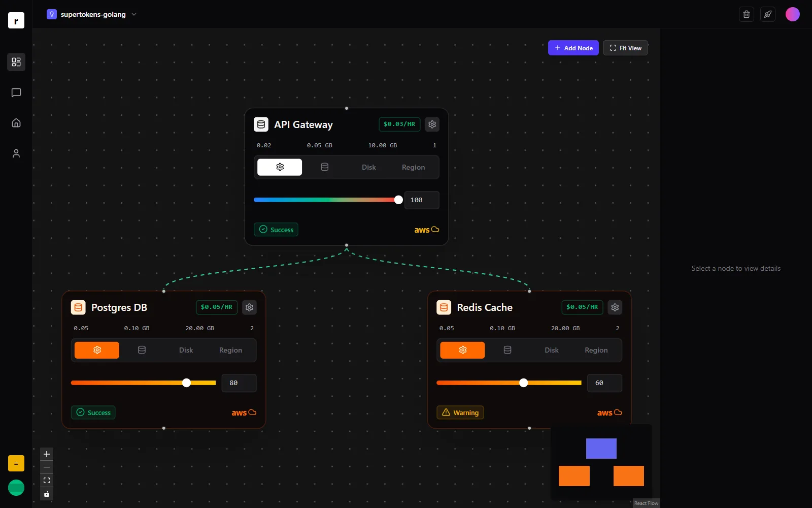Click the trash delete icon in header
Image resolution: width=812 pixels, height=508 pixels.
tap(747, 14)
